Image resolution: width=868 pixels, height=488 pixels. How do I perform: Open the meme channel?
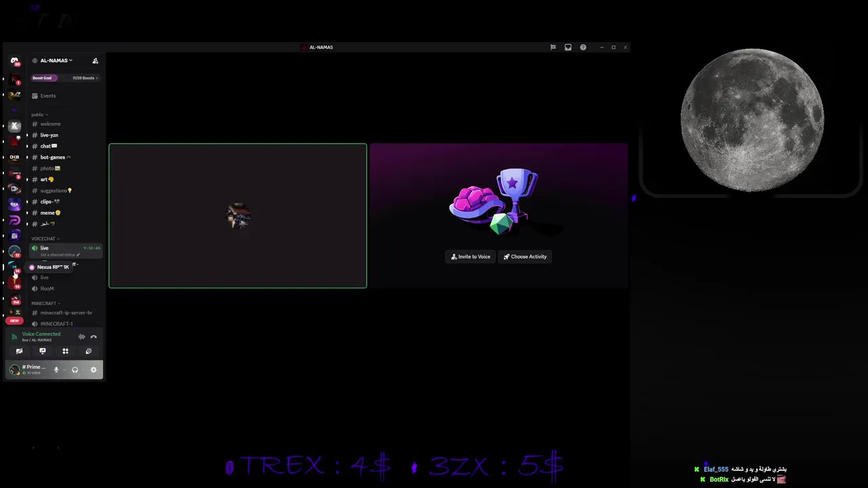[66, 213]
